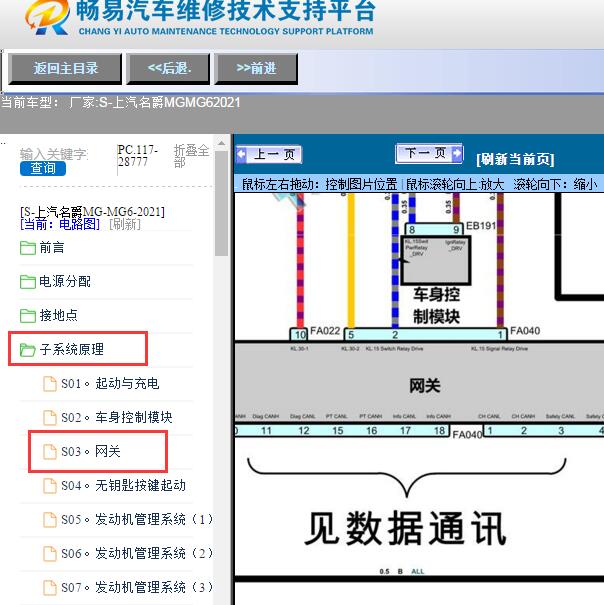The height and width of the screenshot is (605, 604).
Task: Open S05 发动机管理系统（1） diagram
Action: (137, 519)
